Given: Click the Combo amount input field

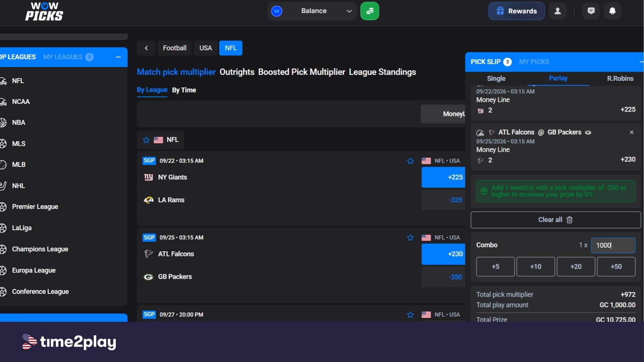Looking at the screenshot, I should click(613, 245).
